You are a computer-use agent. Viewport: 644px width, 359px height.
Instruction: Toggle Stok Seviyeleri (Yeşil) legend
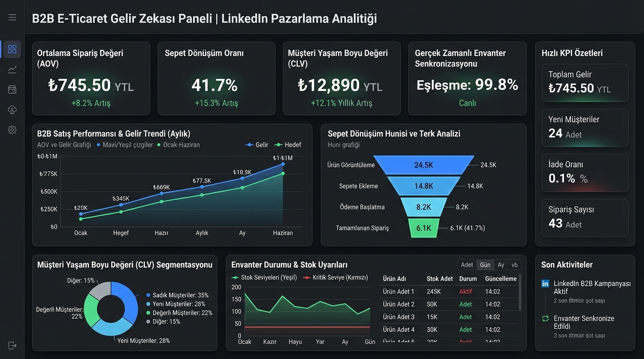(264, 277)
